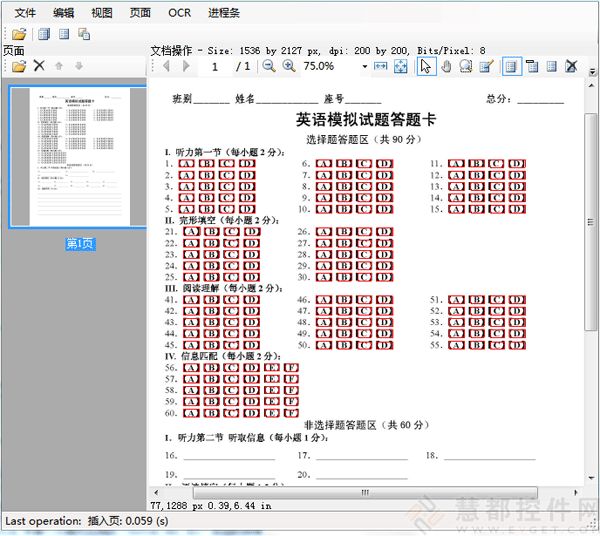The image size is (600, 536).
Task: Open the OCR menu
Action: click(x=179, y=13)
